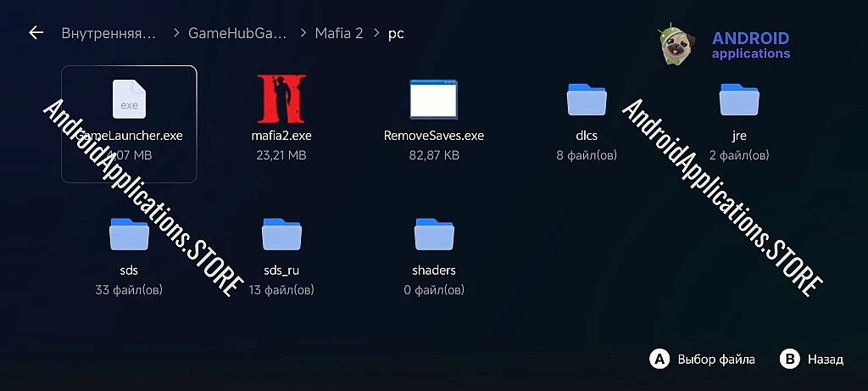Viewport: 868px width, 391px height.
Task: Open the dlcs folder icon
Action: point(587,99)
